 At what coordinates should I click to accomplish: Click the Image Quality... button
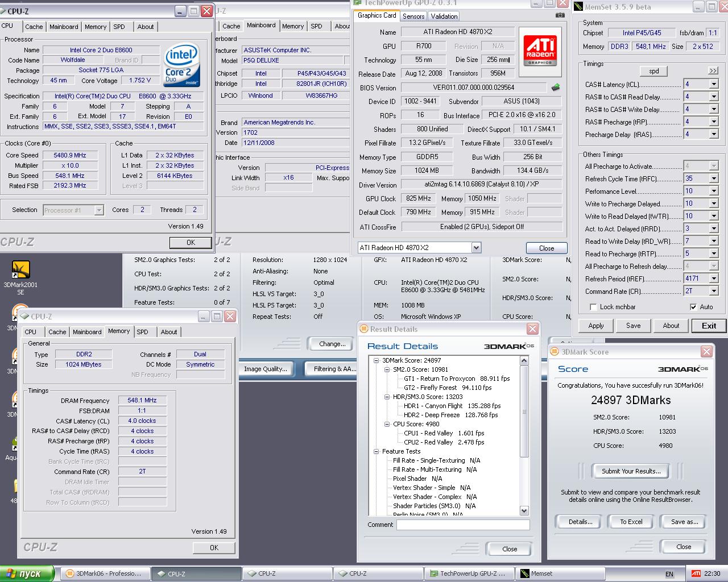(x=265, y=369)
